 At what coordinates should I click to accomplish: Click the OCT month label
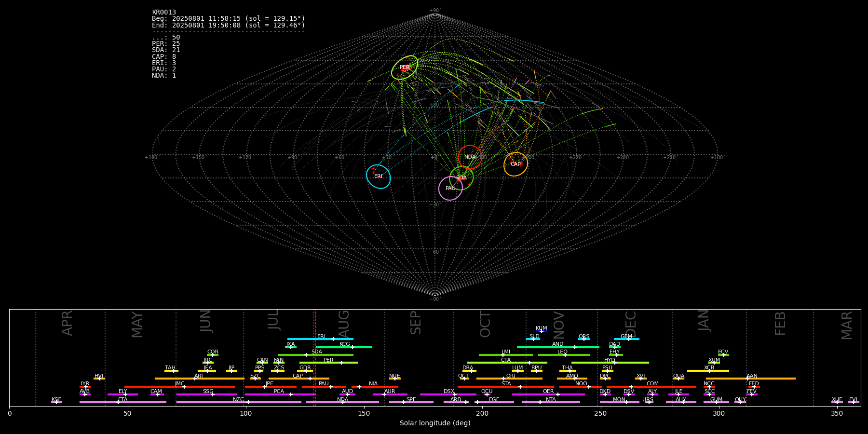point(485,324)
